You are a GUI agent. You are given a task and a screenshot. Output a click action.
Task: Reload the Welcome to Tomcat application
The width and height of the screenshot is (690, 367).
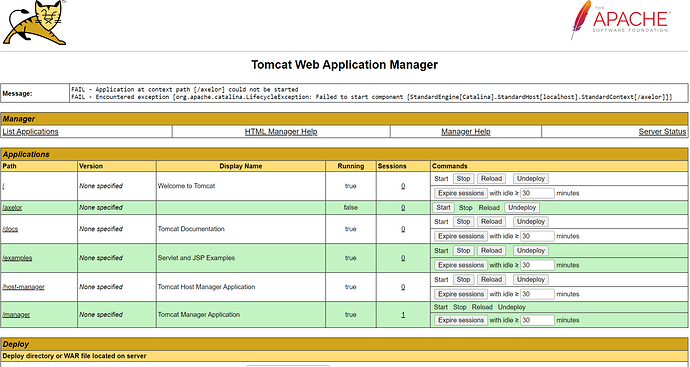(x=492, y=179)
